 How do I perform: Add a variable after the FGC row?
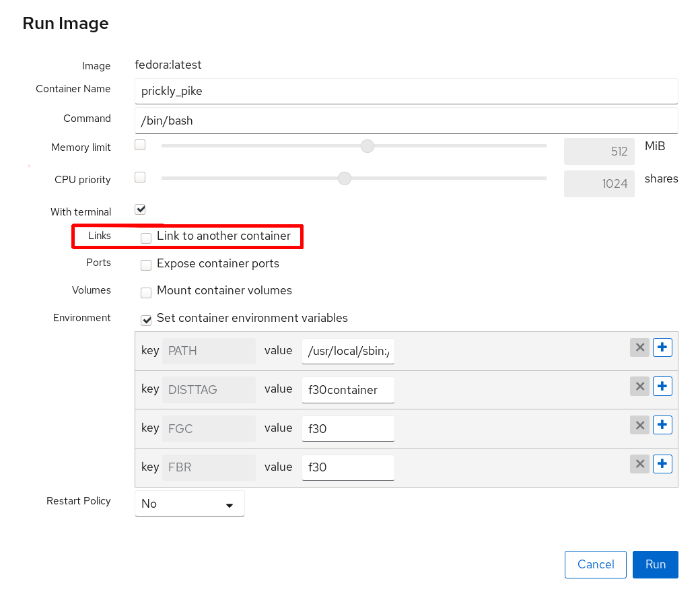coord(663,426)
